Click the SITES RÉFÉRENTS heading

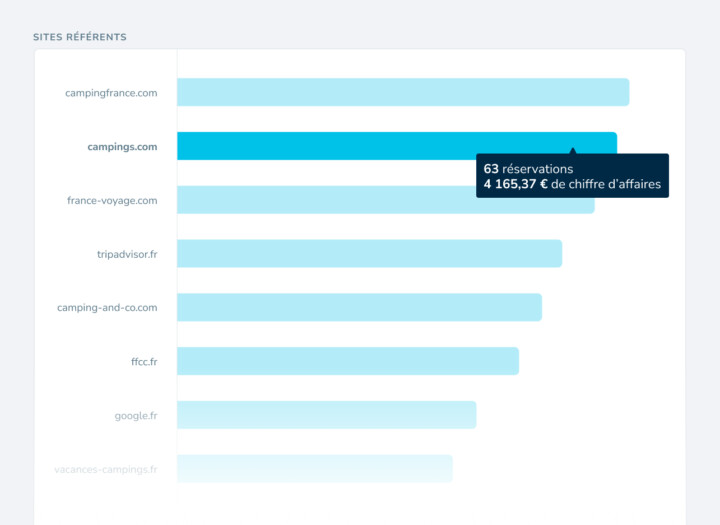coord(80,37)
